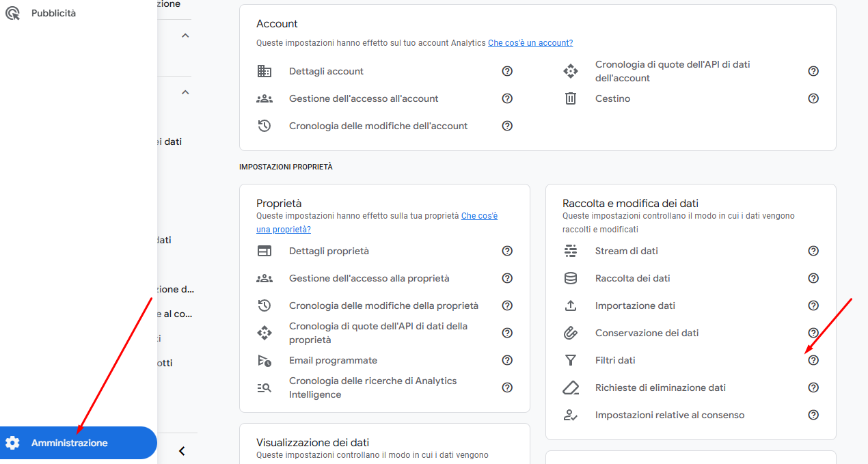Open the 'Che cos'è un account?' link
Screen dimensions: 868x464
tap(530, 42)
